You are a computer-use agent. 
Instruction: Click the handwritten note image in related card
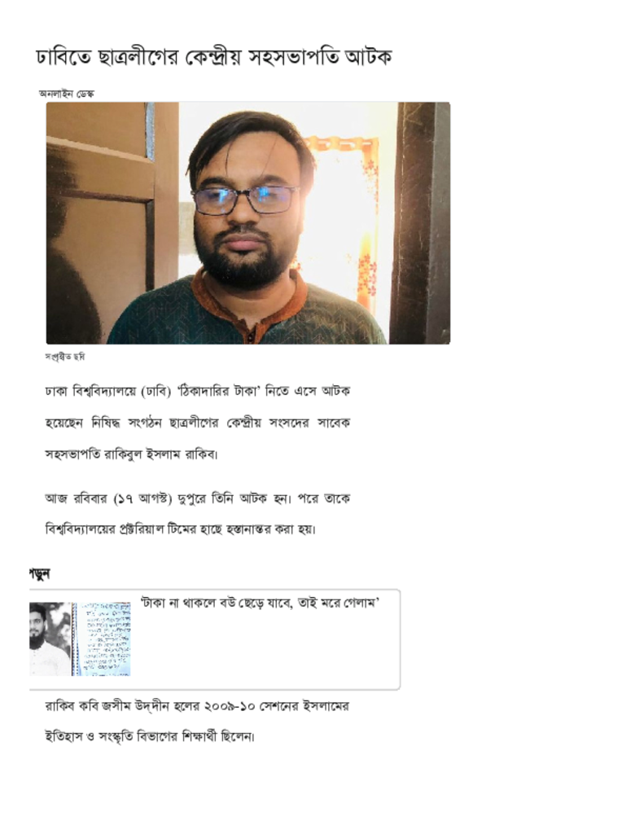pos(102,639)
